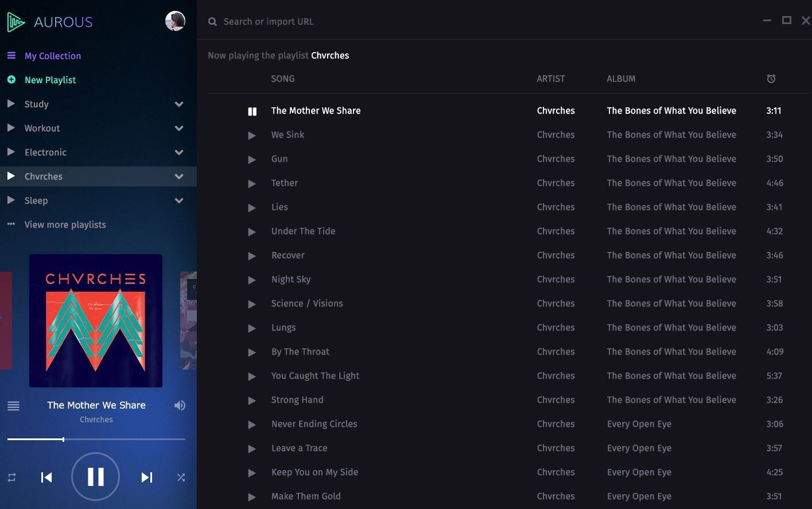Click the search magnifier icon

212,22
